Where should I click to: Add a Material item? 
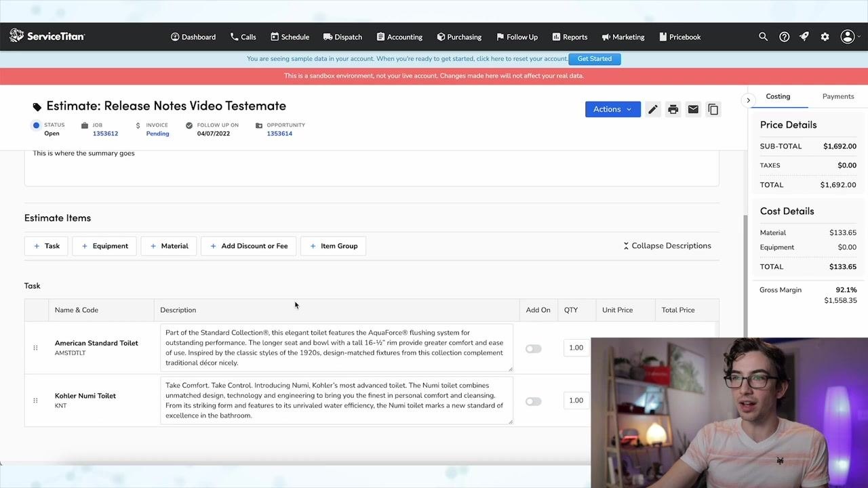click(169, 246)
